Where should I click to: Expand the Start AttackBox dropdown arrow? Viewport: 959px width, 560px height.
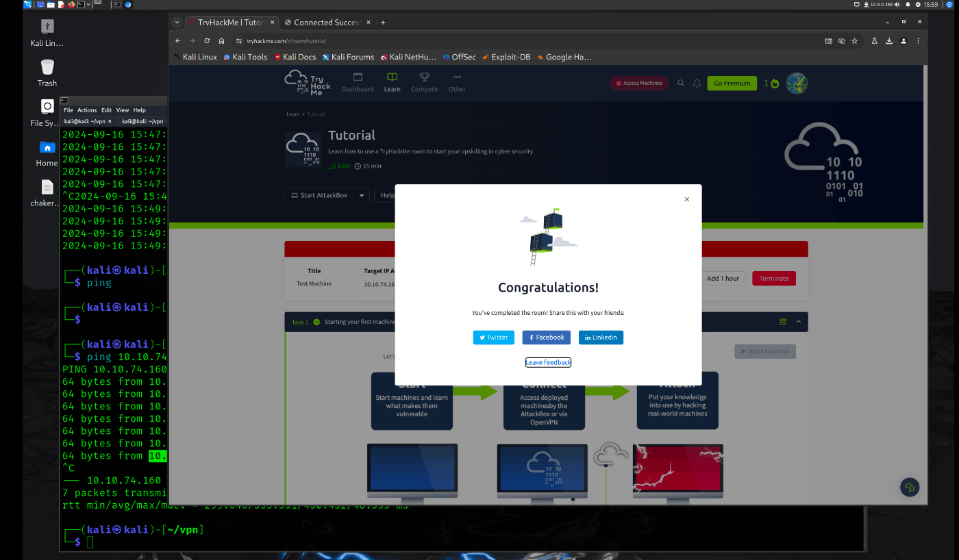click(x=362, y=195)
